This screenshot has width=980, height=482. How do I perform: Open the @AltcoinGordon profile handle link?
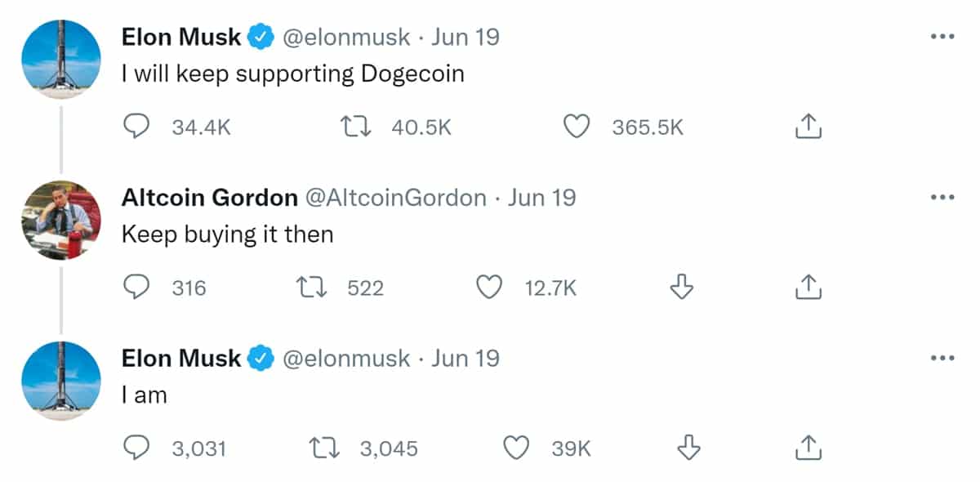pyautogui.click(x=395, y=198)
